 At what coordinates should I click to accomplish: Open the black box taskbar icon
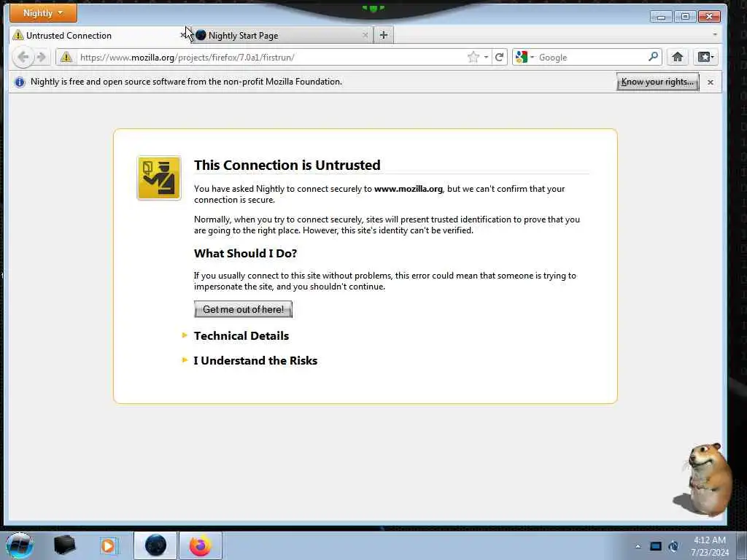[x=64, y=545]
